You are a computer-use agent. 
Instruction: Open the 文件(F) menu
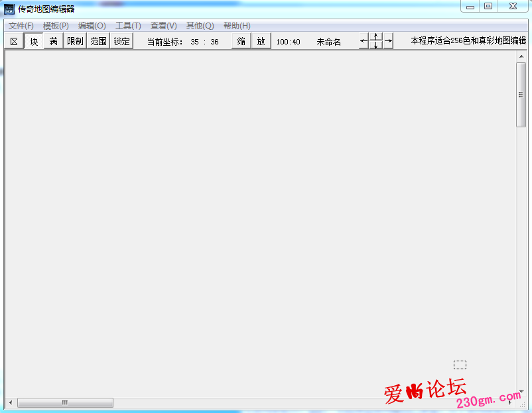click(x=21, y=26)
